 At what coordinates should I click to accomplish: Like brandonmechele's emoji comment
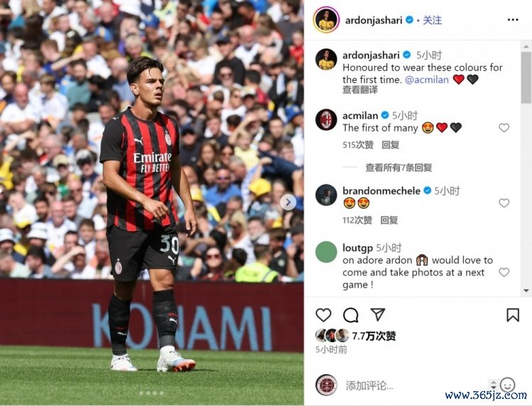pyautogui.click(x=504, y=203)
